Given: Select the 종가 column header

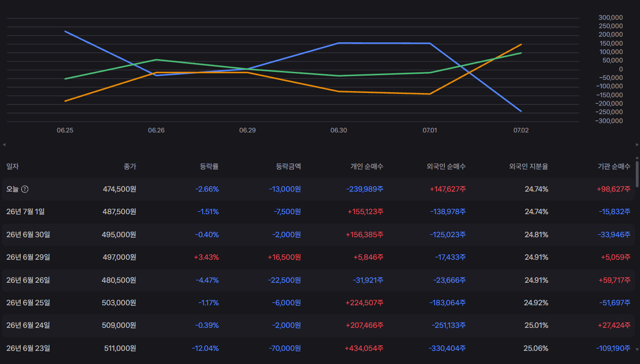Looking at the screenshot, I should click(130, 166).
